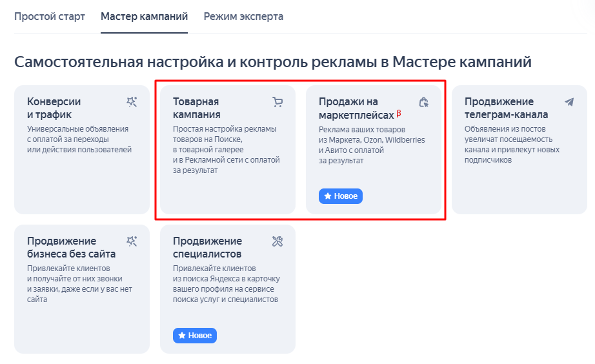Select Продажи на маркетплейсах card heading
The height and width of the screenshot is (364, 595).
pyautogui.click(x=356, y=108)
